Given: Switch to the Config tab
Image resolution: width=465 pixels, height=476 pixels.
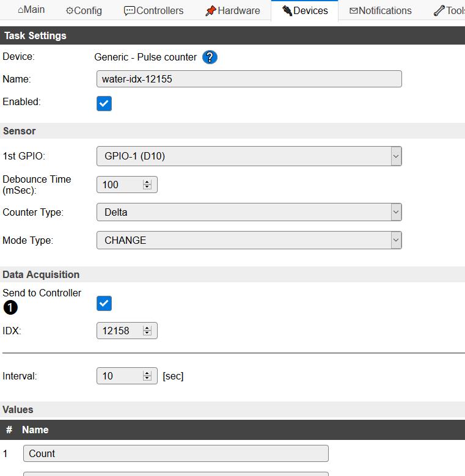Looking at the screenshot, I should [84, 10].
